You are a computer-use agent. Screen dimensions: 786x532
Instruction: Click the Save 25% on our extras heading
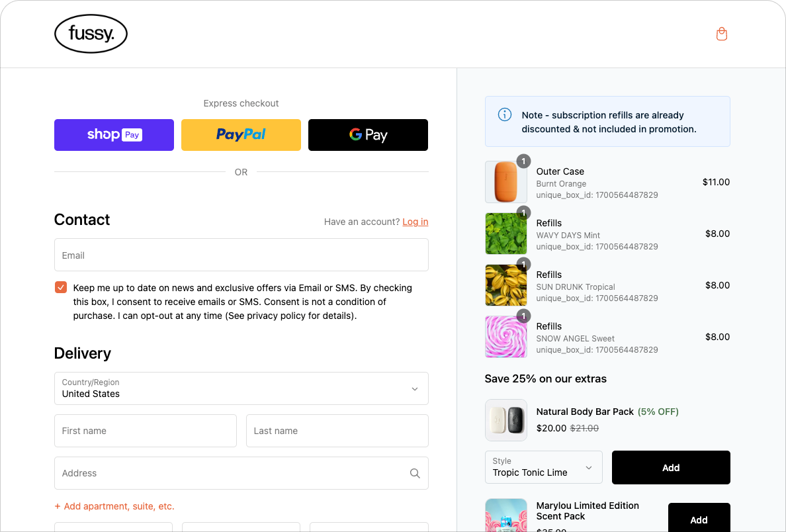click(x=545, y=378)
